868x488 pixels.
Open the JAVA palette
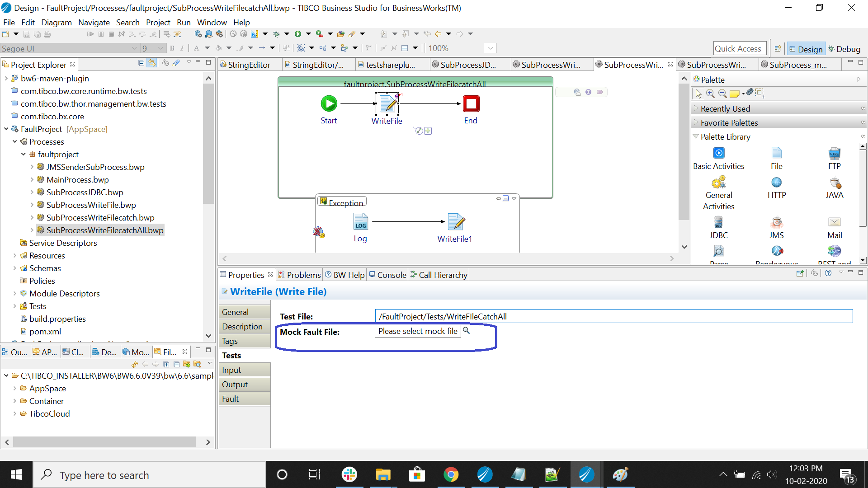[x=834, y=188]
